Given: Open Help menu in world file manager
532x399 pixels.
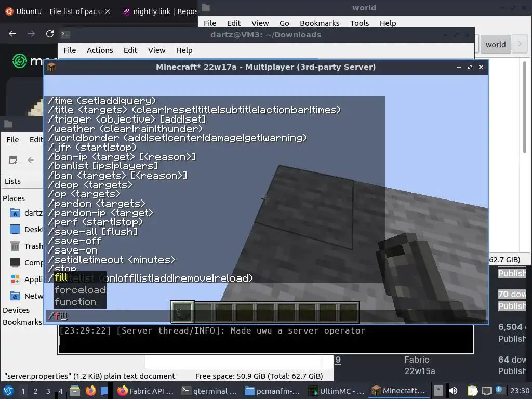Looking at the screenshot, I should (388, 23).
